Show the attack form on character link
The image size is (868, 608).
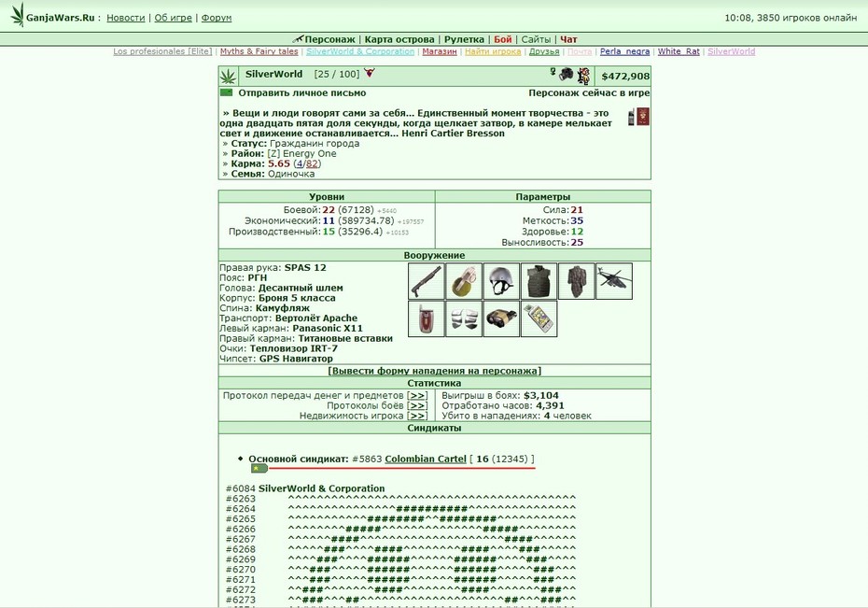click(x=435, y=371)
